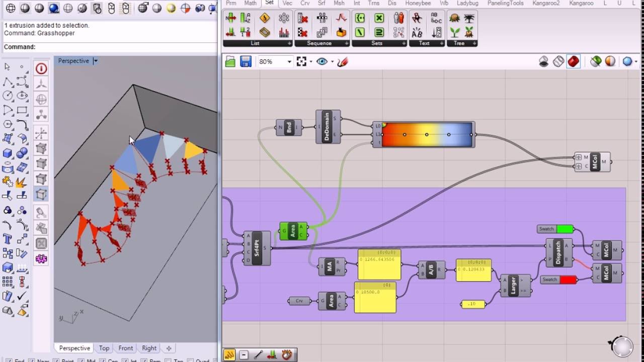Viewport: 644px width, 362px height.
Task: Switch to the Right viewport tab
Action: [149, 348]
